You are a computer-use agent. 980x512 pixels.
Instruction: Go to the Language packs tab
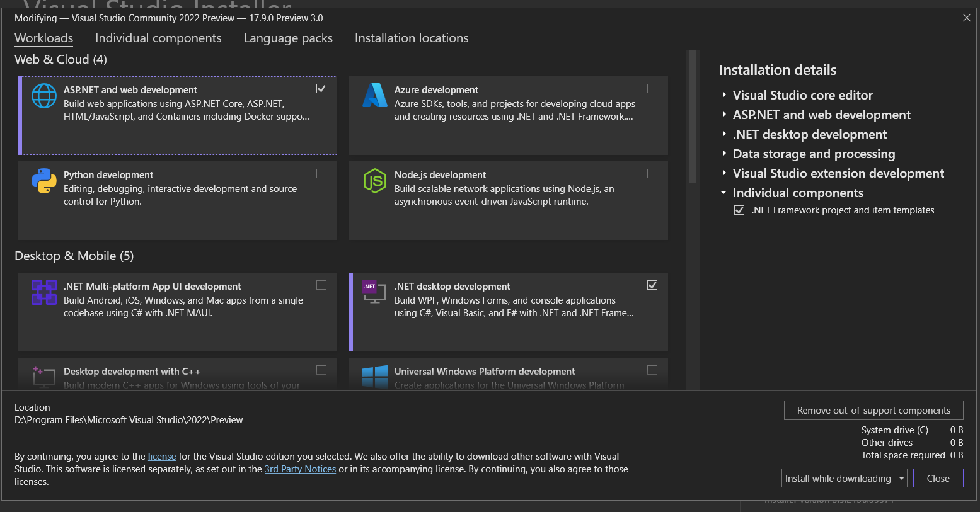[x=288, y=38]
